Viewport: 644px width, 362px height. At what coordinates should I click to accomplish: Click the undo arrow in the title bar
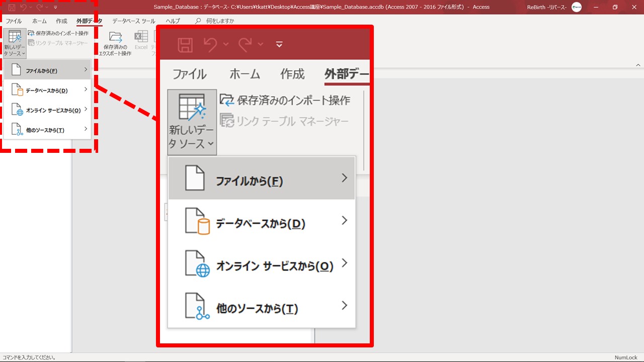23,7
